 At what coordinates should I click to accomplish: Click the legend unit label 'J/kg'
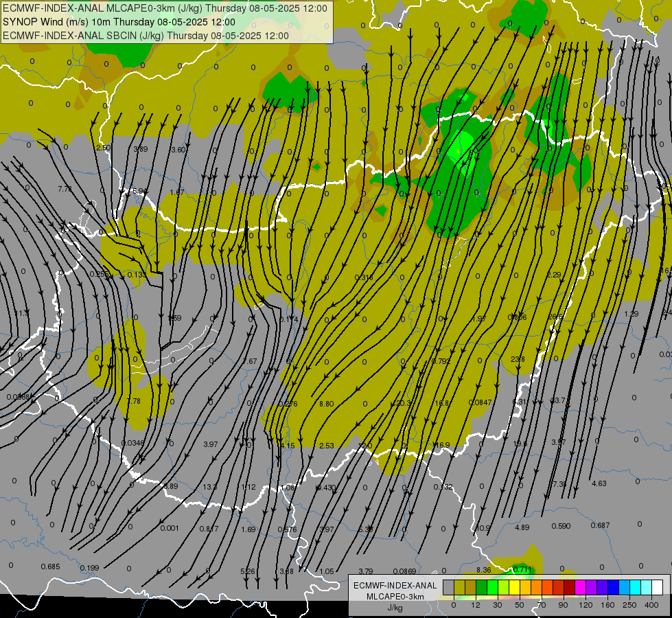(x=395, y=608)
